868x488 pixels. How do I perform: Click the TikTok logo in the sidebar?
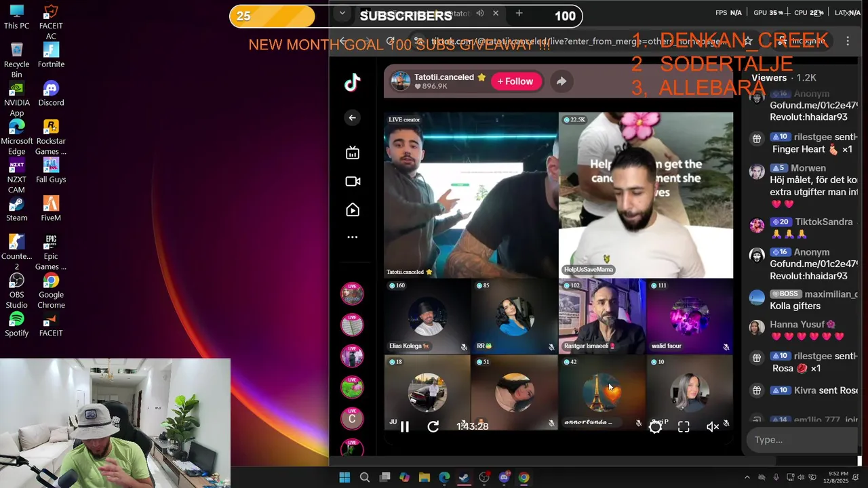352,83
